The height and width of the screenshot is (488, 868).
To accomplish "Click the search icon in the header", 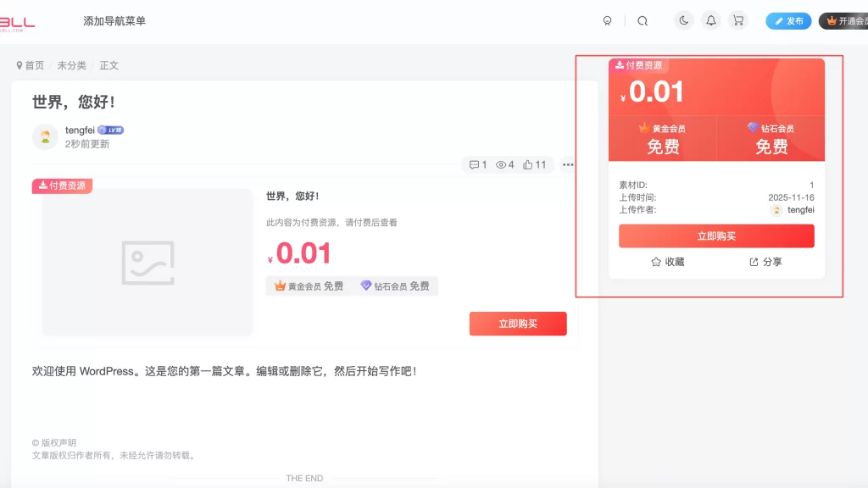I will 643,20.
